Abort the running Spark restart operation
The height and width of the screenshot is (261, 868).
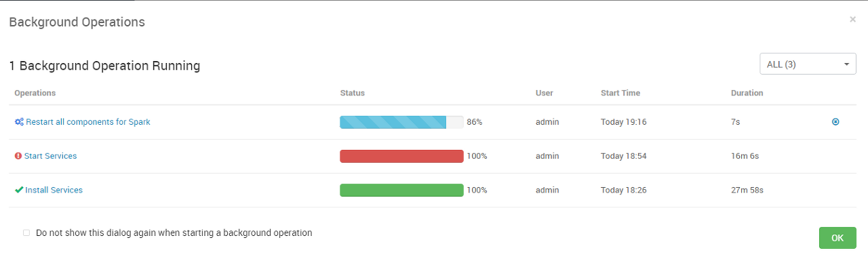(835, 122)
